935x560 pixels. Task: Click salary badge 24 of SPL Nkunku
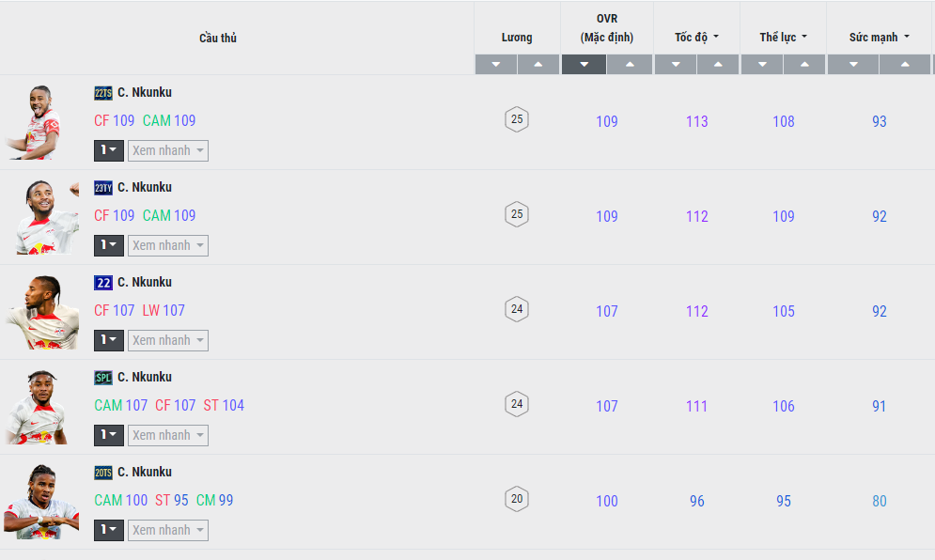(x=517, y=404)
